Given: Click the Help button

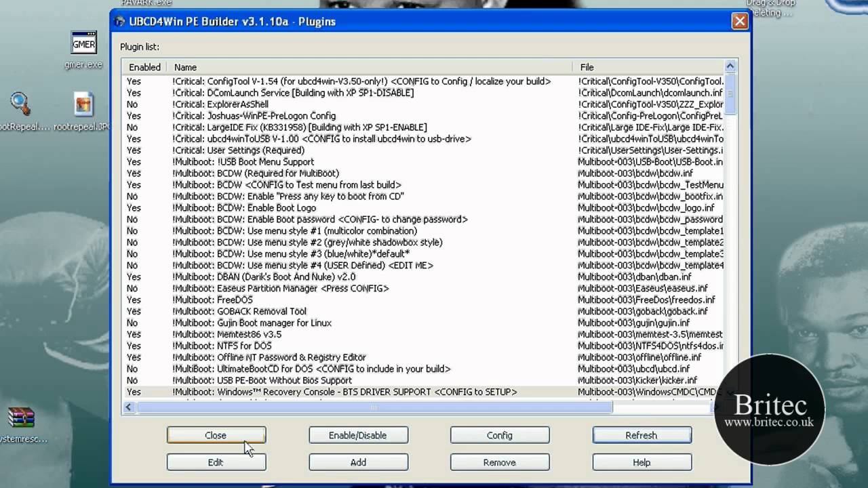Looking at the screenshot, I should point(642,462).
